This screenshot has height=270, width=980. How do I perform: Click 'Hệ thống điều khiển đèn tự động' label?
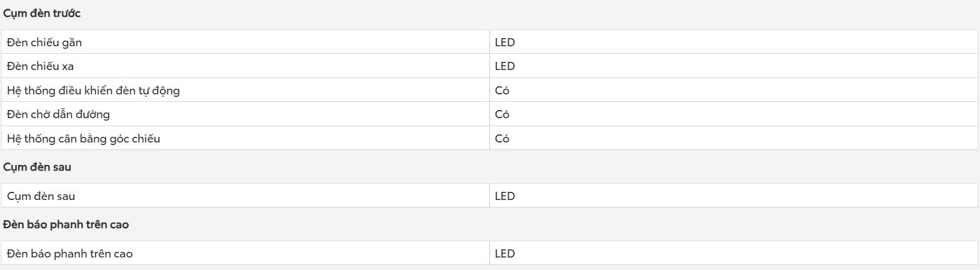(93, 91)
